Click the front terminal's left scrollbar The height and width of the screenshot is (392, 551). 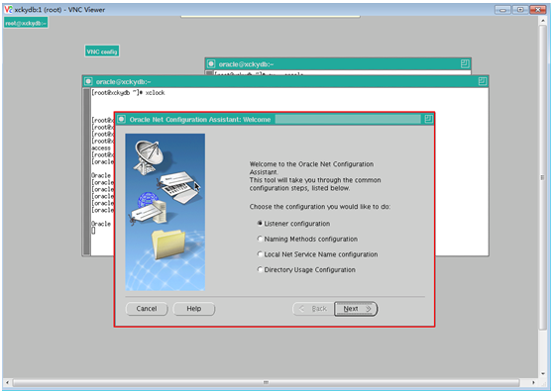[86, 171]
